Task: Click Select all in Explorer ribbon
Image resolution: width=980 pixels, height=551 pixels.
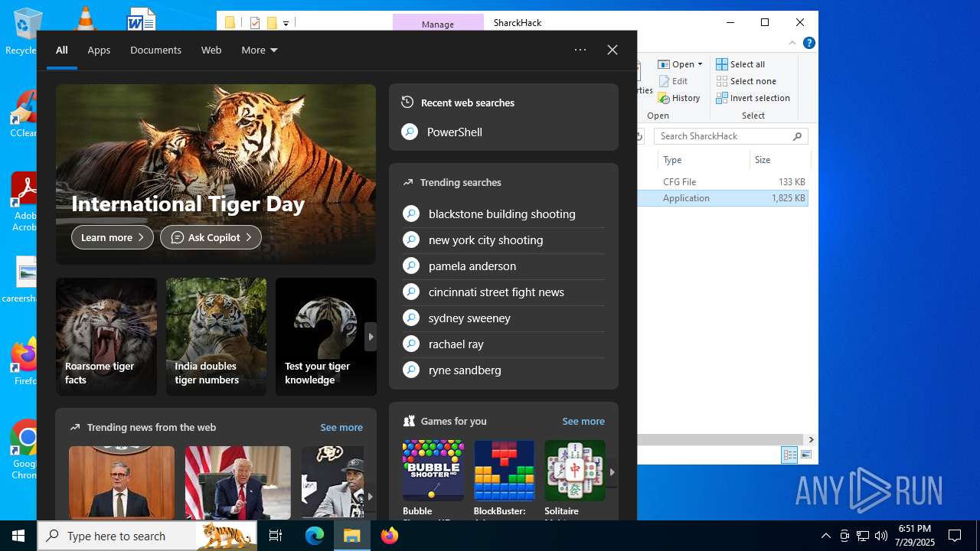Action: point(740,64)
